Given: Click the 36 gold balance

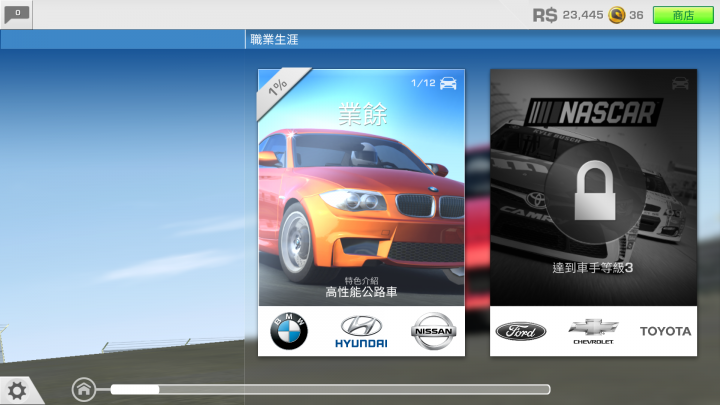Looking at the screenshot, I should tap(636, 15).
